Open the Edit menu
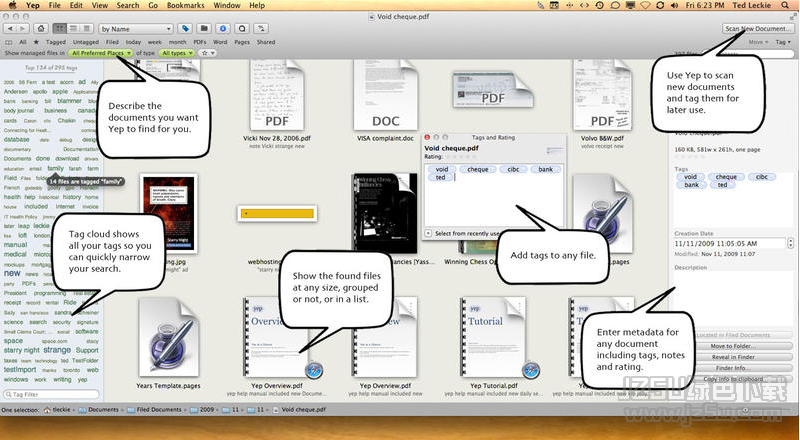 point(76,5)
